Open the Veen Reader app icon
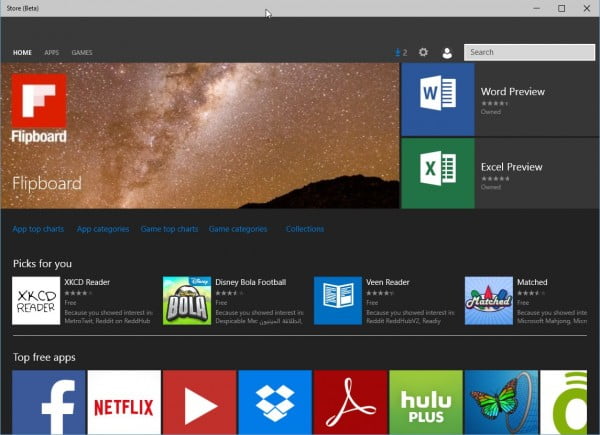The height and width of the screenshot is (435, 600). click(338, 301)
